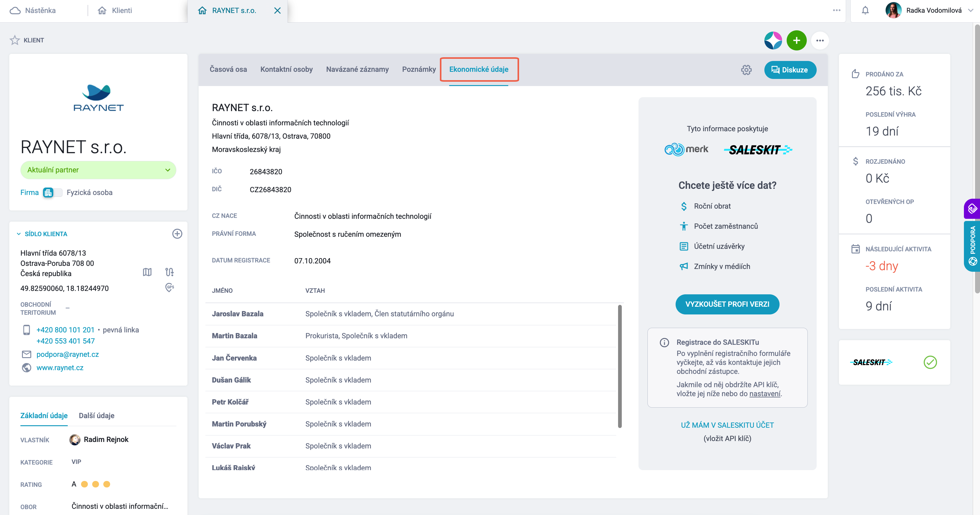
Task: Open the Navázané záznamy tab
Action: [357, 69]
